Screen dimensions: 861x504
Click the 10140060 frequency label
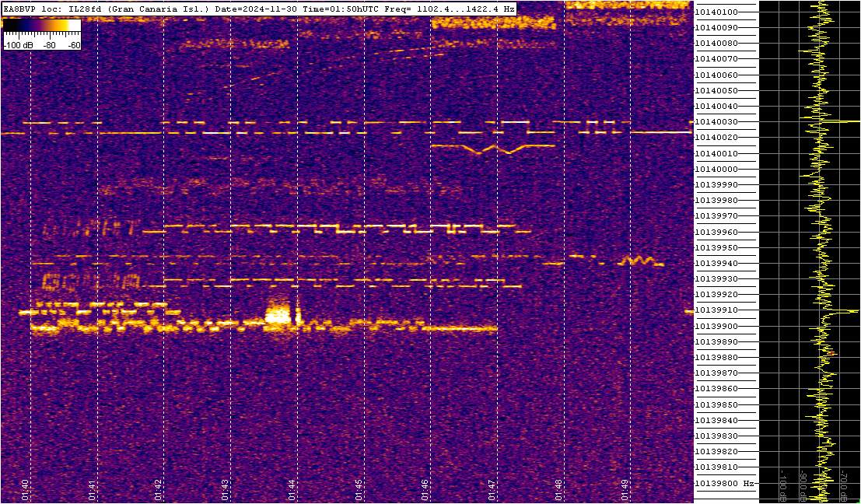coord(716,75)
